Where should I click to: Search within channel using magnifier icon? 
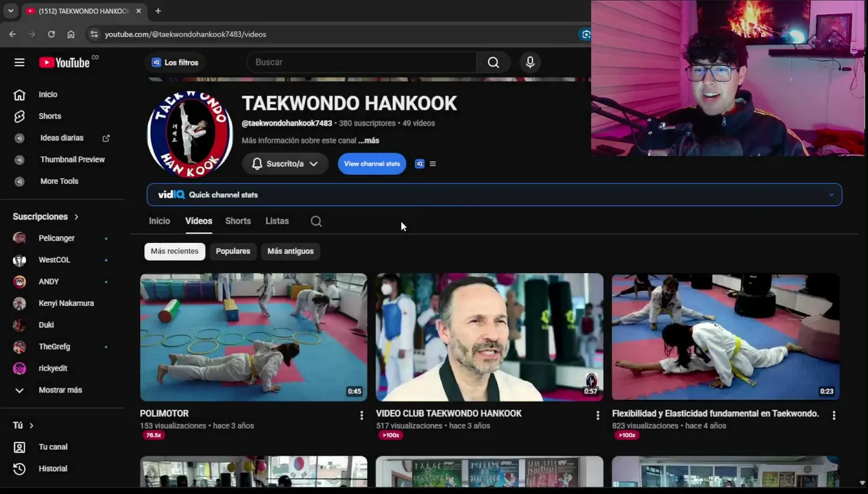[x=316, y=221]
